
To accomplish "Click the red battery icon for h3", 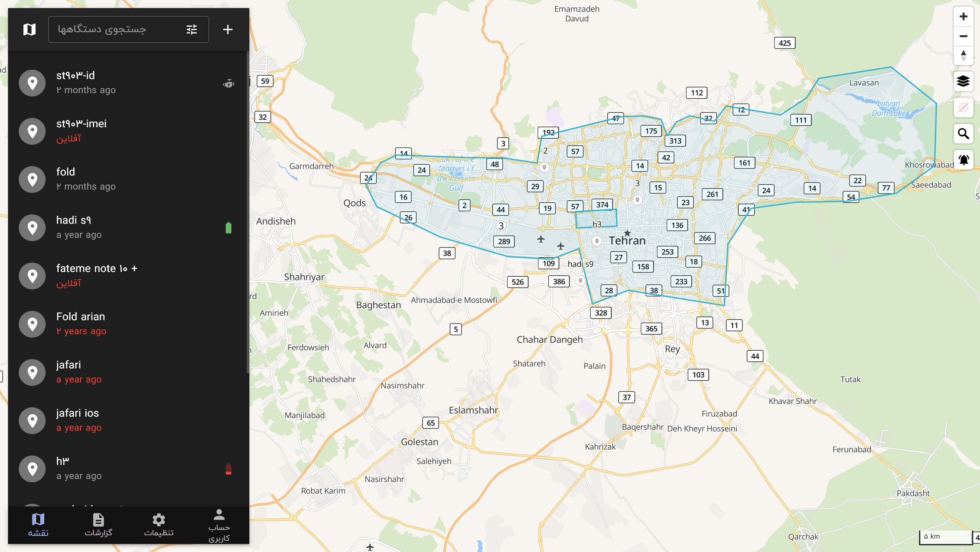I will pos(228,469).
